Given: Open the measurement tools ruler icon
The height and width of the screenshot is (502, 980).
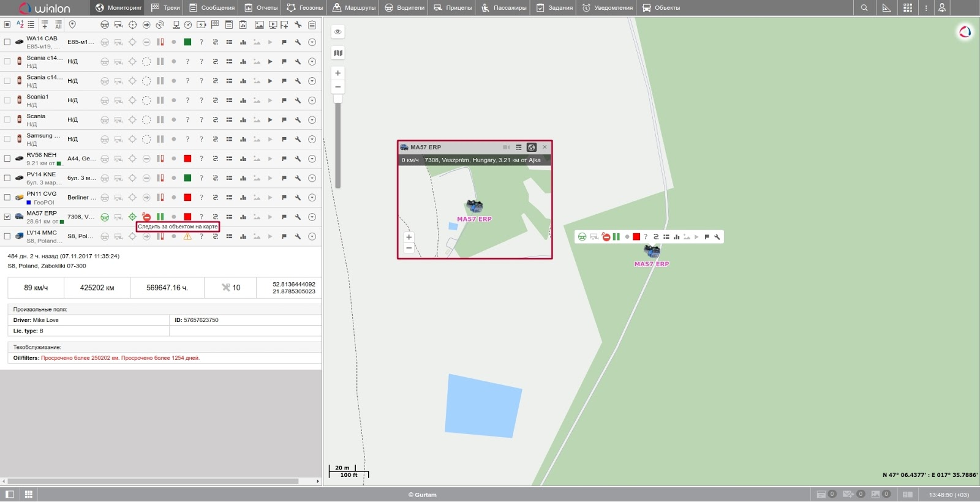Looking at the screenshot, I should click(886, 8).
